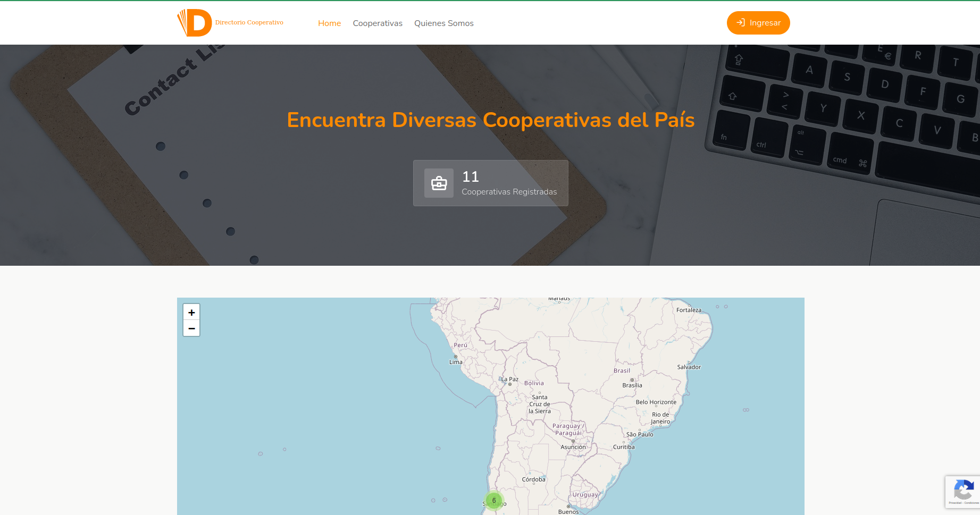Viewport: 980px width, 515px height.
Task: Click the Bolivia country label on map
Action: click(534, 383)
